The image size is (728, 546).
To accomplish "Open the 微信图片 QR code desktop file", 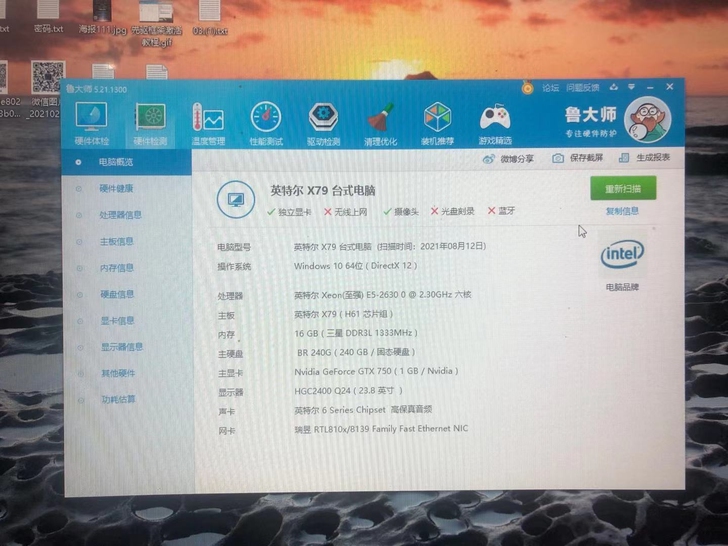I will coord(47,89).
